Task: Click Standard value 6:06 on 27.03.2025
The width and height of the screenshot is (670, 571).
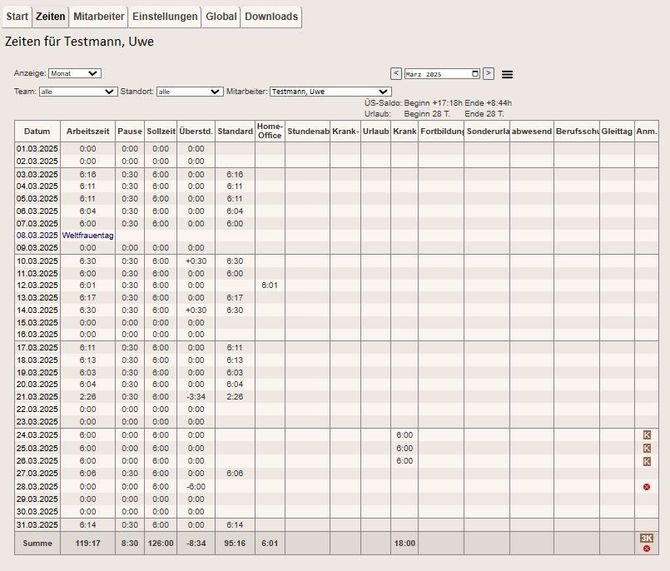Action: pos(235,473)
